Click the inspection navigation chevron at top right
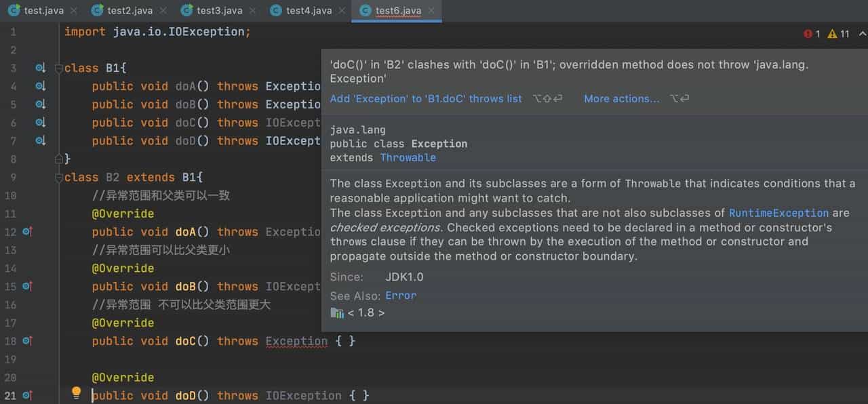 pos(862,33)
